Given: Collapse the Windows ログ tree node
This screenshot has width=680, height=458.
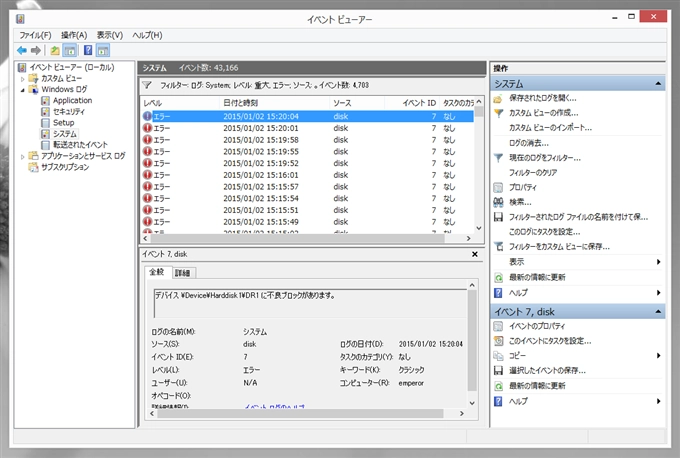Looking at the screenshot, I should [23, 90].
